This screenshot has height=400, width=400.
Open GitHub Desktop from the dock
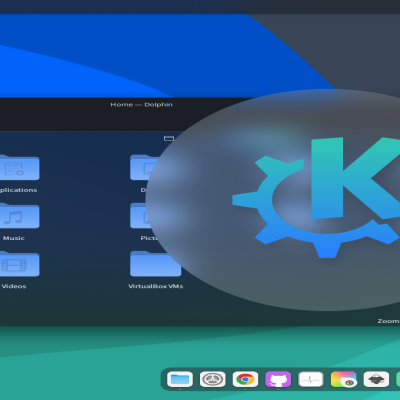[278, 379]
